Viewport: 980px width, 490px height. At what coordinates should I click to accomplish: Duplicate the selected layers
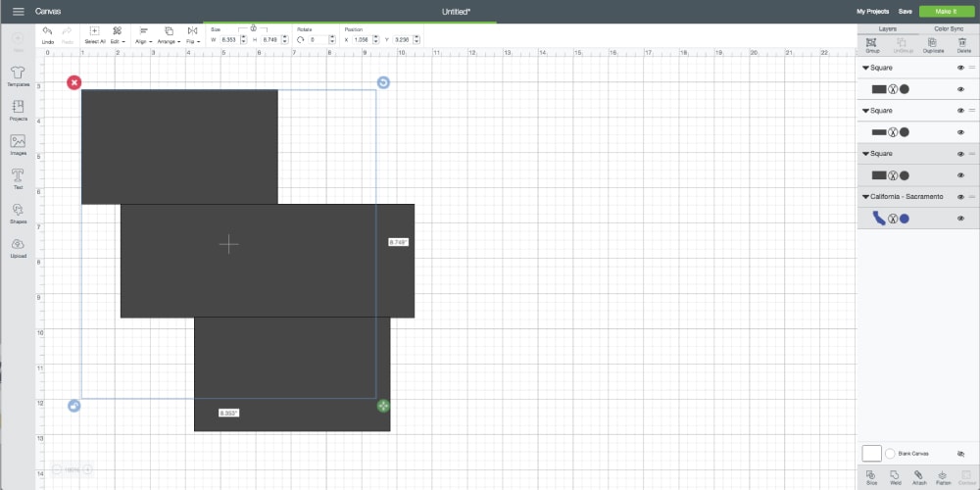tap(932, 45)
